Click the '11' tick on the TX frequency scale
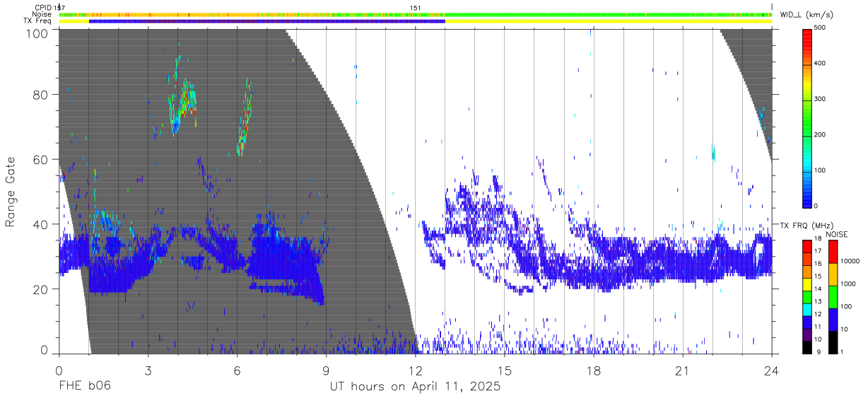Image resolution: width=868 pixels, height=401 pixels. click(819, 327)
